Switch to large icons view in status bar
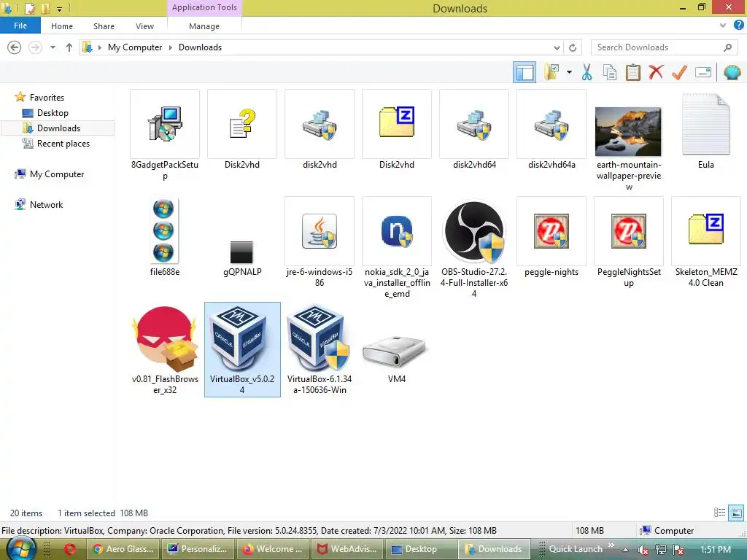This screenshot has height=560, width=747. tap(736, 513)
